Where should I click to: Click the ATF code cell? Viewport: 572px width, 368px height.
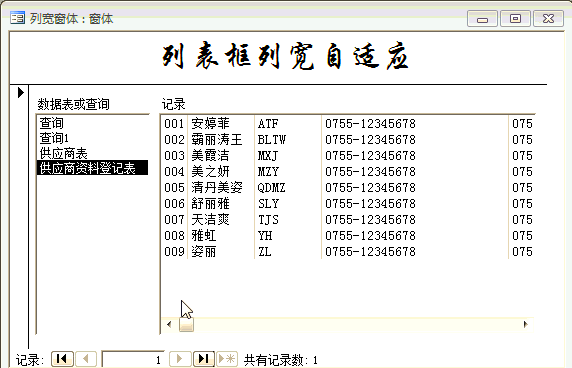(x=268, y=124)
